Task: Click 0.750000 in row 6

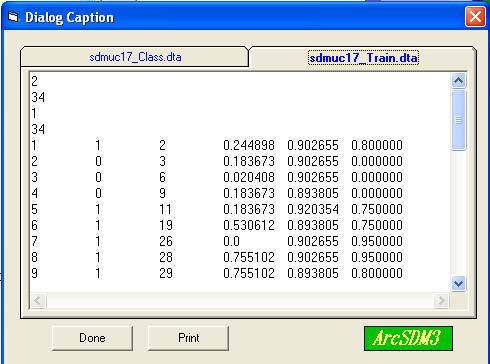Action: (377, 225)
